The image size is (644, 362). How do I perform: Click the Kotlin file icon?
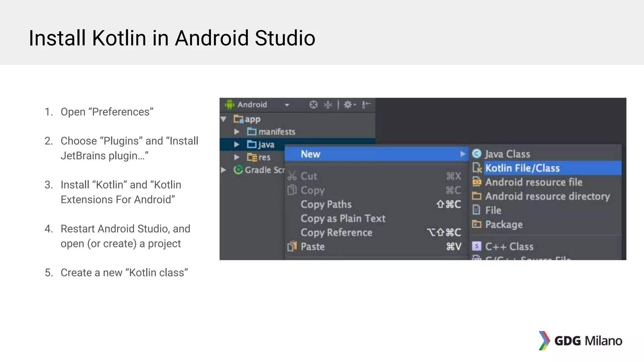click(477, 168)
